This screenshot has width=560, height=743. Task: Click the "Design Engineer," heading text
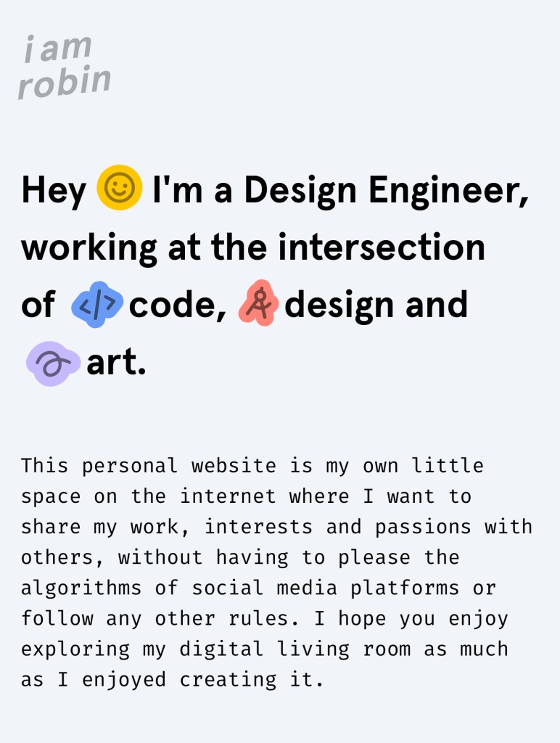pos(386,190)
